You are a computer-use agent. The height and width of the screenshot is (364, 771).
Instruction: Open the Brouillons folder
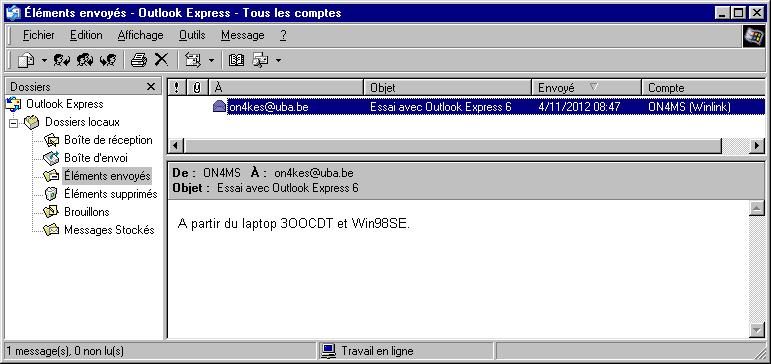87,212
